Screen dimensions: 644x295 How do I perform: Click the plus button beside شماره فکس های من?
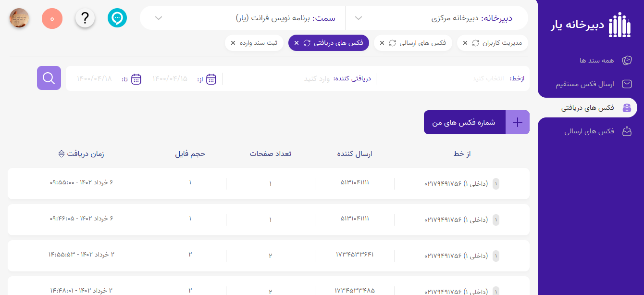pyautogui.click(x=518, y=122)
